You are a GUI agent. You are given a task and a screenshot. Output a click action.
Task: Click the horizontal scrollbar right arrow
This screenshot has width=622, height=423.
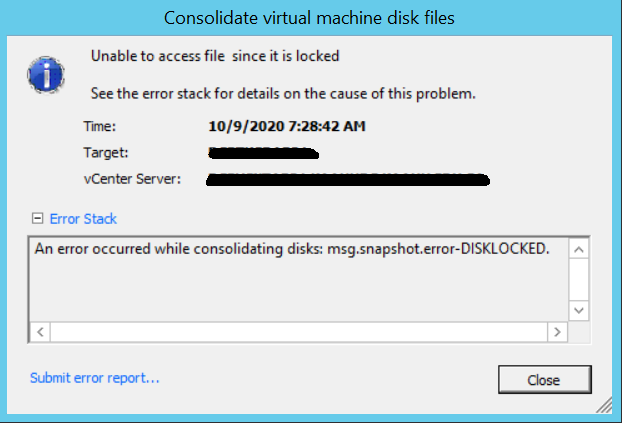click(557, 332)
